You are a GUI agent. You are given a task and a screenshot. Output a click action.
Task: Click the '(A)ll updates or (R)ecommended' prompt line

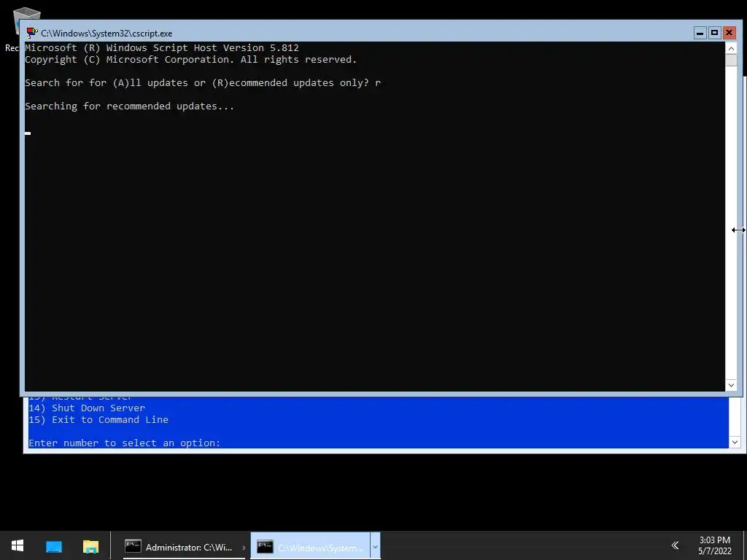click(203, 83)
